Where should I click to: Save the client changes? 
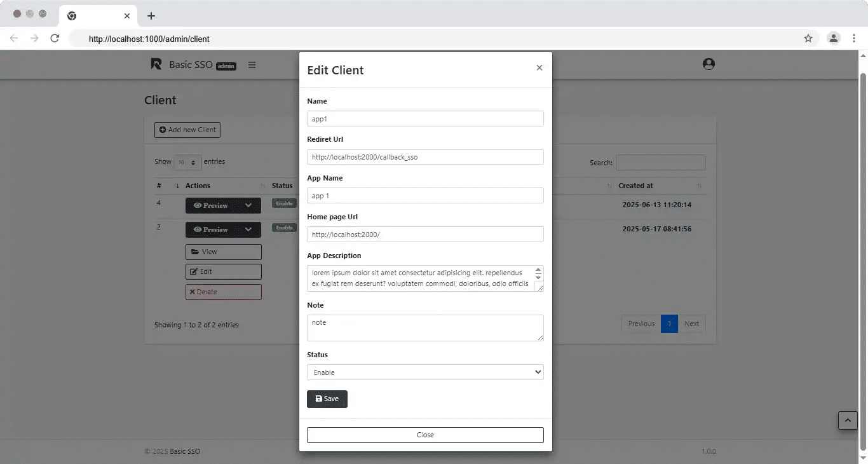[327, 399]
